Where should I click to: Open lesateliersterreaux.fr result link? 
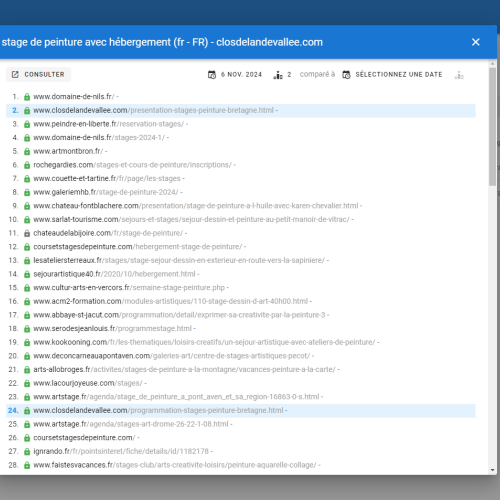[x=179, y=260]
